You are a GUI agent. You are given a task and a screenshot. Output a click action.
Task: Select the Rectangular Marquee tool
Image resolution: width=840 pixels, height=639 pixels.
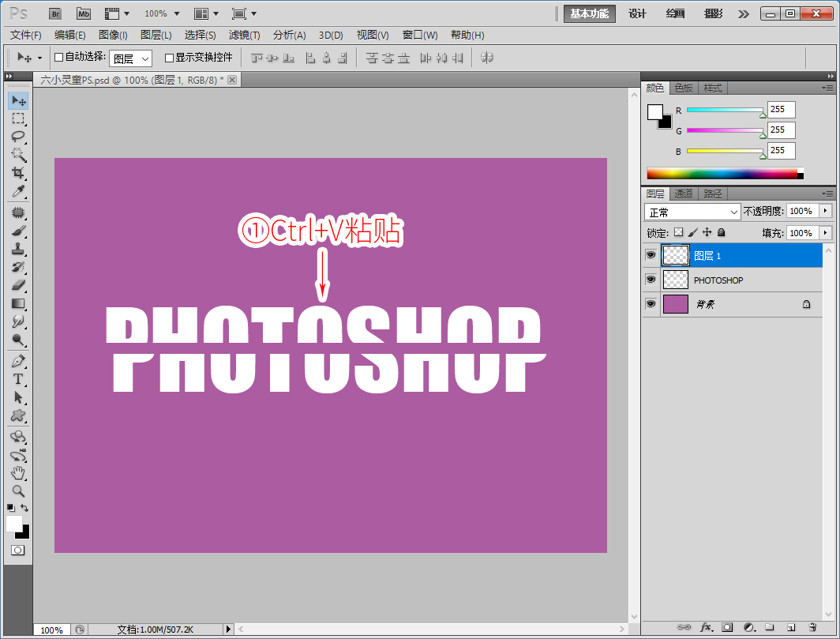click(18, 118)
